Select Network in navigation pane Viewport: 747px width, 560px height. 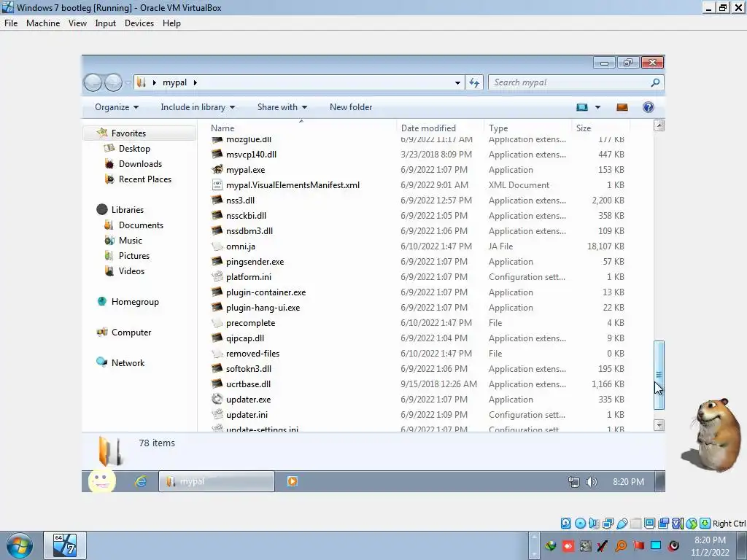(128, 363)
